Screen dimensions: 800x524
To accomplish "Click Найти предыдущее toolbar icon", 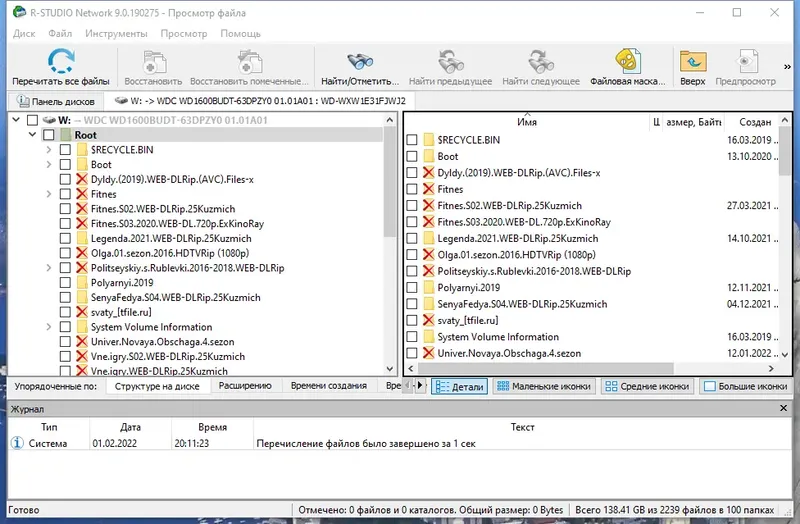I will point(451,62).
